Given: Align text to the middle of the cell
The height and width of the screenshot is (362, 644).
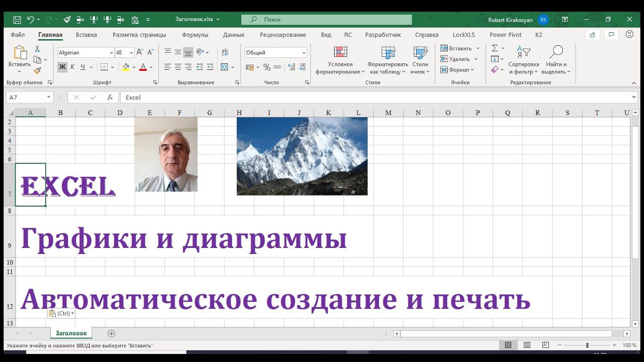Looking at the screenshot, I should pyautogui.click(x=178, y=52).
